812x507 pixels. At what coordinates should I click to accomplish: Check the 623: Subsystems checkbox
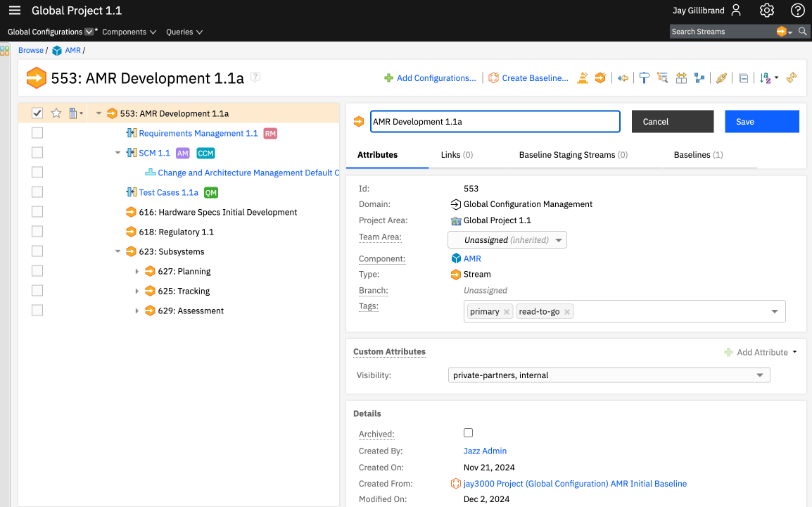pos(37,251)
